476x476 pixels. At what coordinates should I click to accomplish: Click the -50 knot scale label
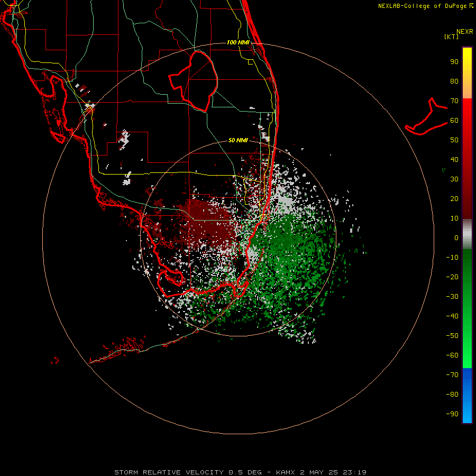click(452, 336)
